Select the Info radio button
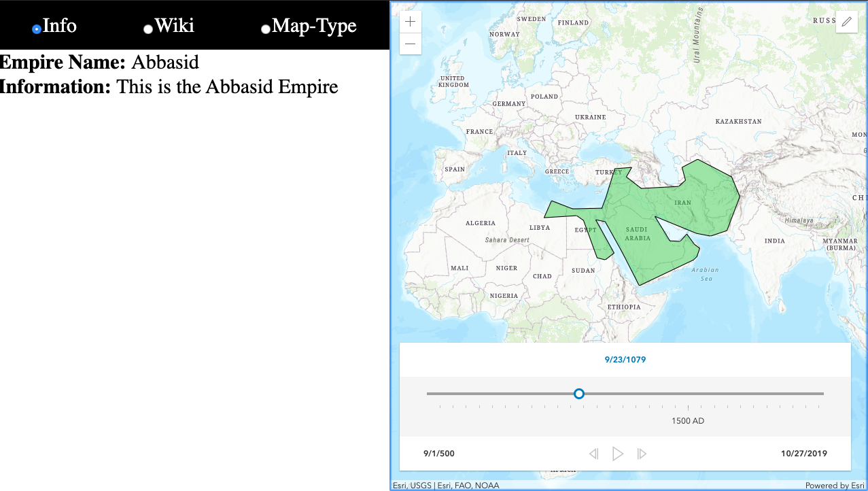Viewport: 868px width, 491px height. click(x=37, y=29)
